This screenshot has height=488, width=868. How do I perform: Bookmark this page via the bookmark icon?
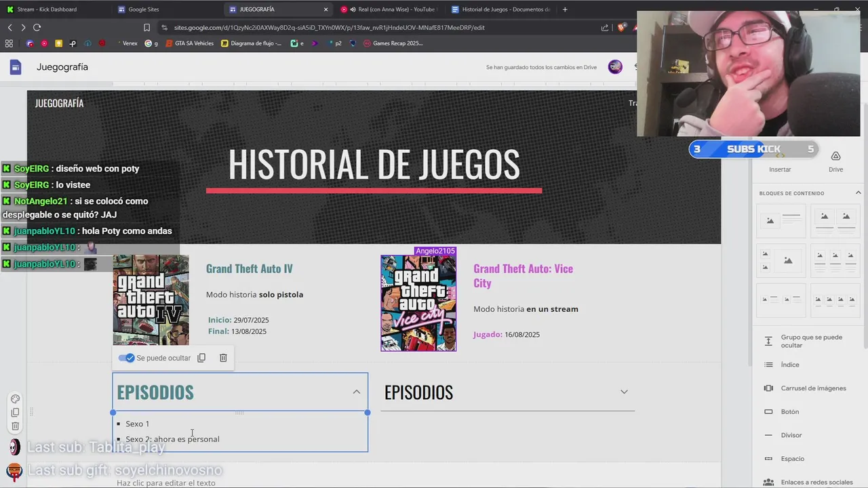(x=146, y=28)
